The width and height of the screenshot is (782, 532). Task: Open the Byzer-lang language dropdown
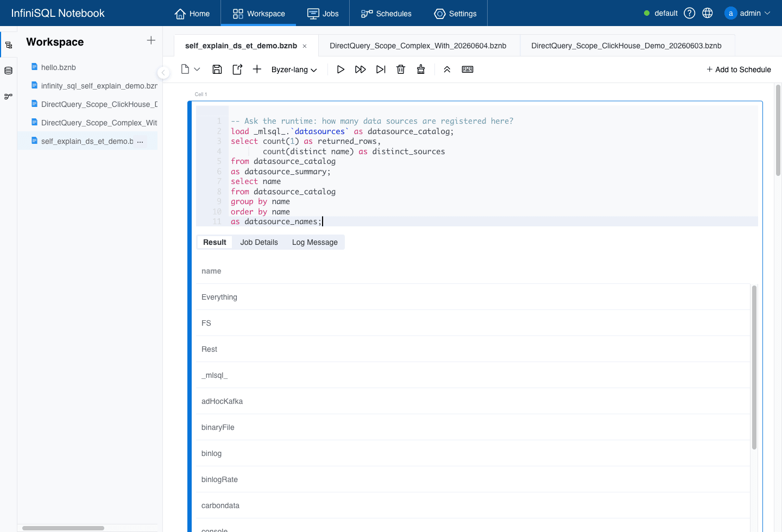294,69
